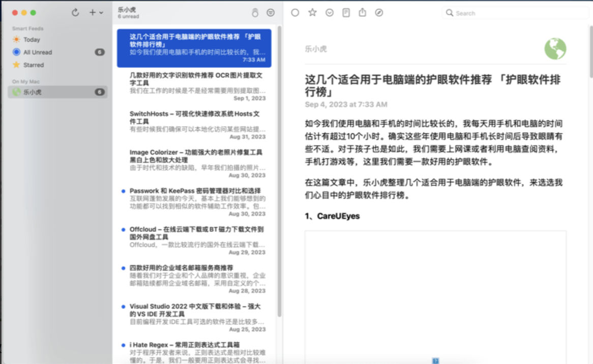Toggle the article's read/unread circle
The height and width of the screenshot is (364, 593).
pyautogui.click(x=295, y=13)
